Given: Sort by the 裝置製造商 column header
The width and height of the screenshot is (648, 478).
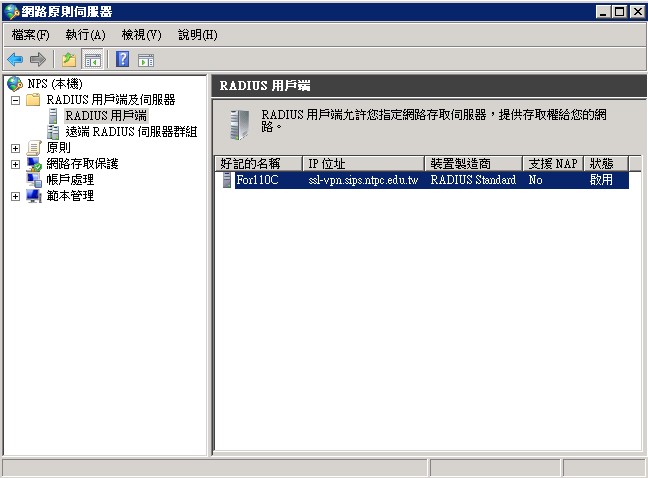Looking at the screenshot, I should tap(474, 164).
